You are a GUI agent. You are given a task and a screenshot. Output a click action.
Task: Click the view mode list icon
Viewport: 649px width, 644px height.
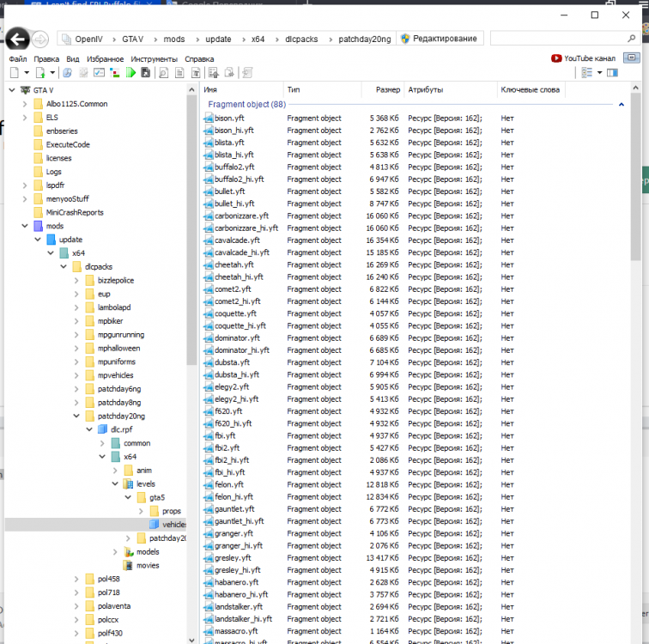pyautogui.click(x=587, y=73)
